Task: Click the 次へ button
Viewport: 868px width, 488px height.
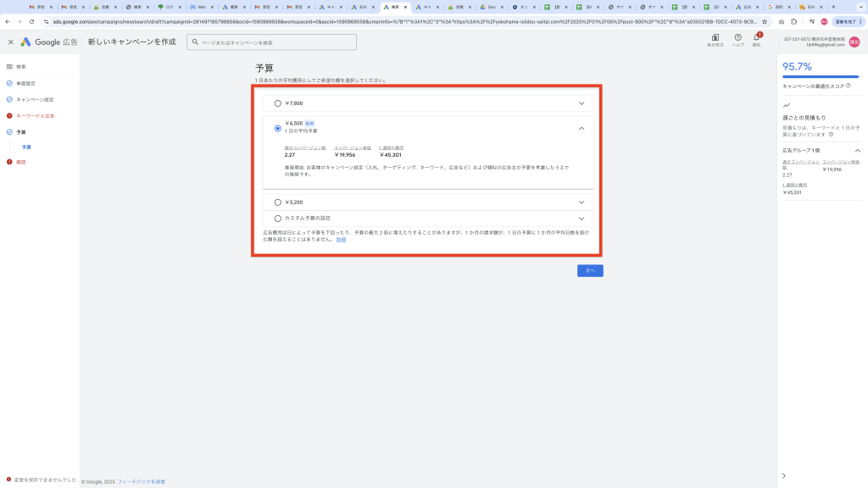Action: click(590, 270)
